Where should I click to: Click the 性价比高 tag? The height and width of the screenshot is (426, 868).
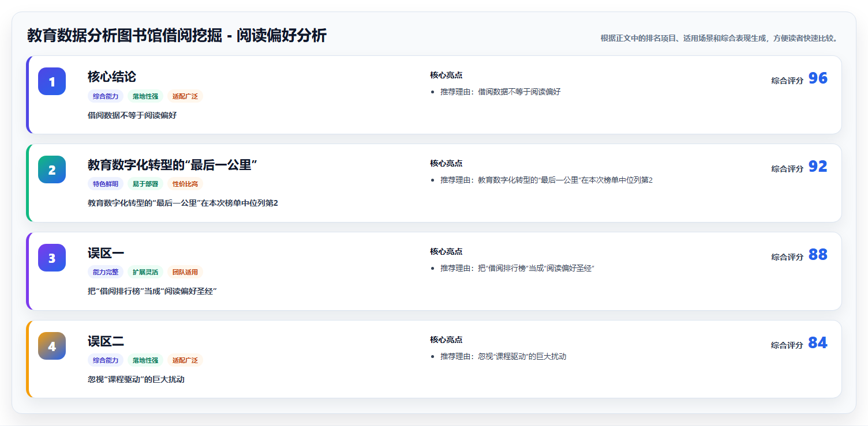(x=185, y=184)
